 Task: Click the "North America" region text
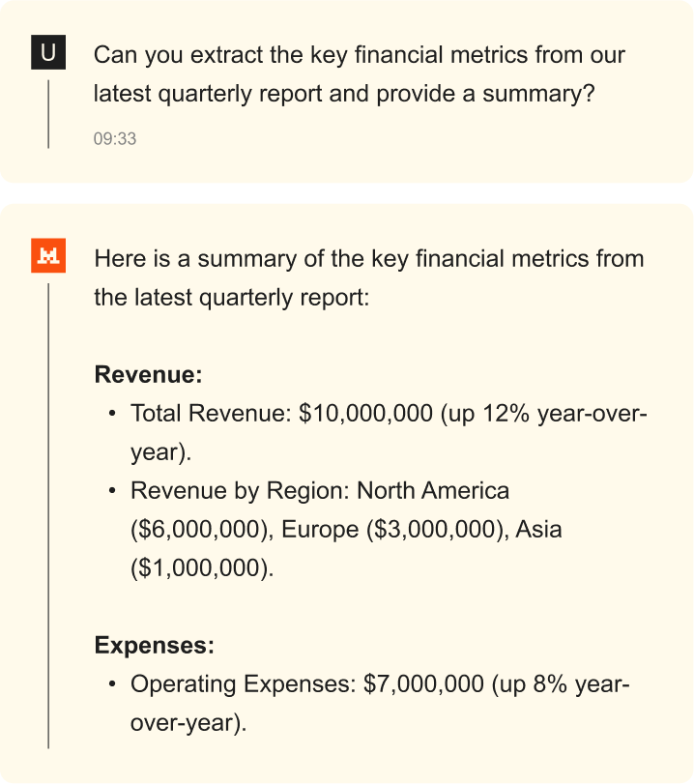click(433, 491)
